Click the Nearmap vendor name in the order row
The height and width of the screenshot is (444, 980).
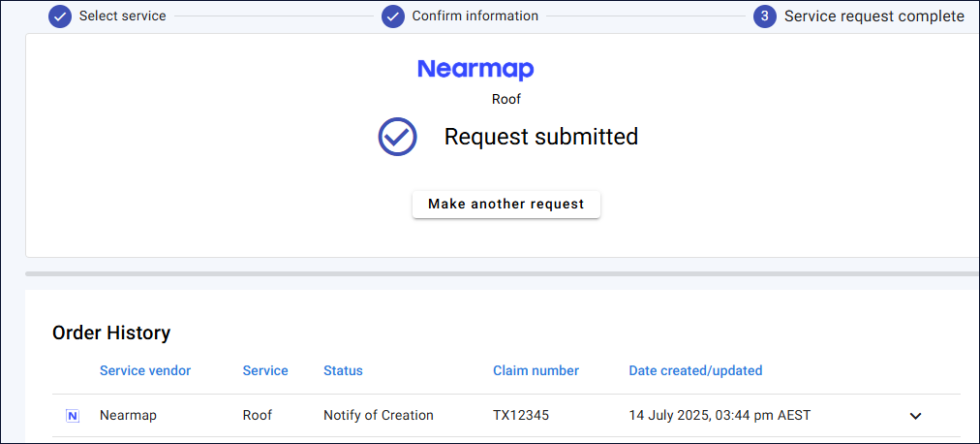click(x=128, y=415)
